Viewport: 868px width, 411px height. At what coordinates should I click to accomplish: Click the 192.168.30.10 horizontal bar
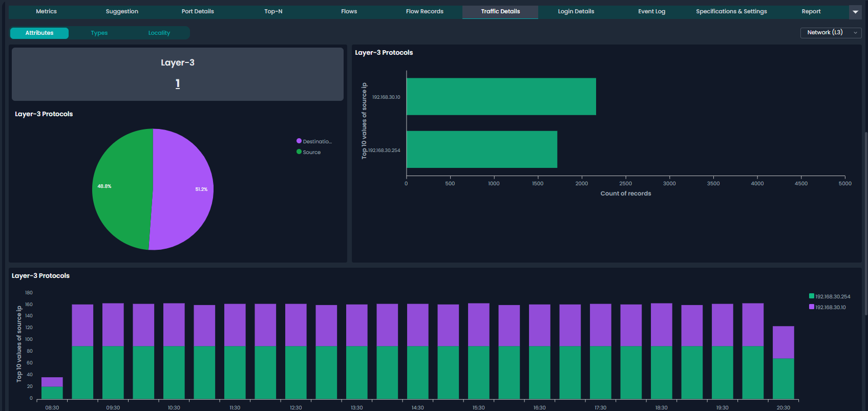pyautogui.click(x=501, y=97)
